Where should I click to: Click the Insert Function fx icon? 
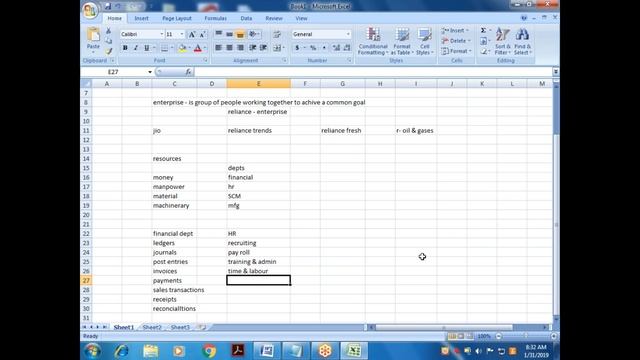pyautogui.click(x=188, y=72)
